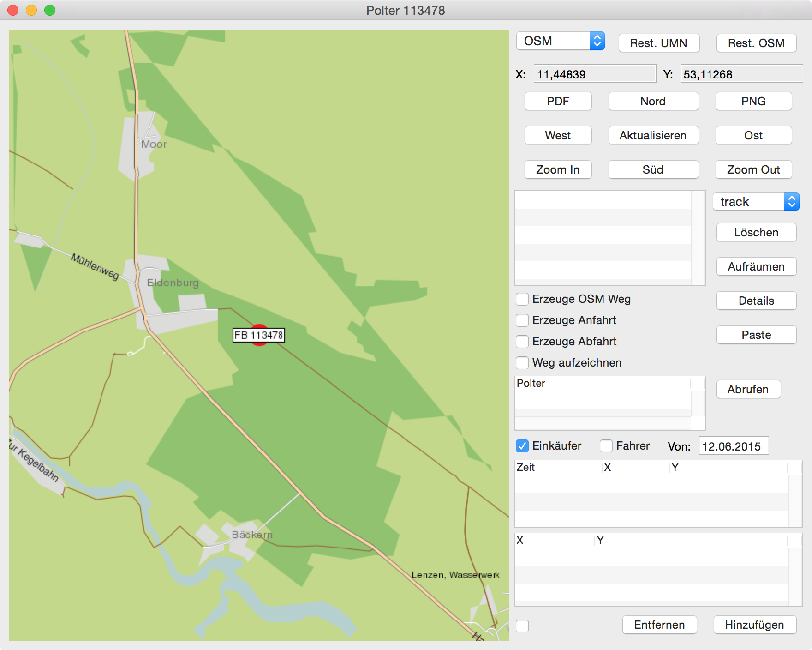Click Y column header in bottom table
The image size is (812, 650).
tap(691, 541)
